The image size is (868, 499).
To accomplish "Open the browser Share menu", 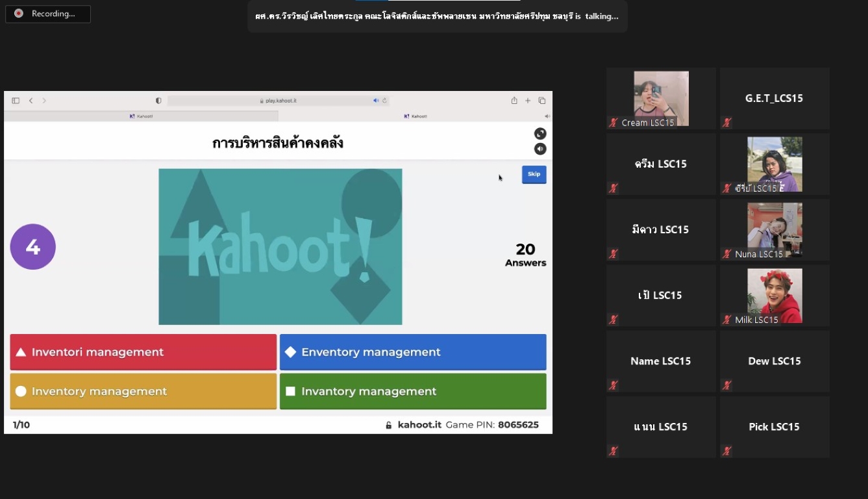I will [x=514, y=101].
